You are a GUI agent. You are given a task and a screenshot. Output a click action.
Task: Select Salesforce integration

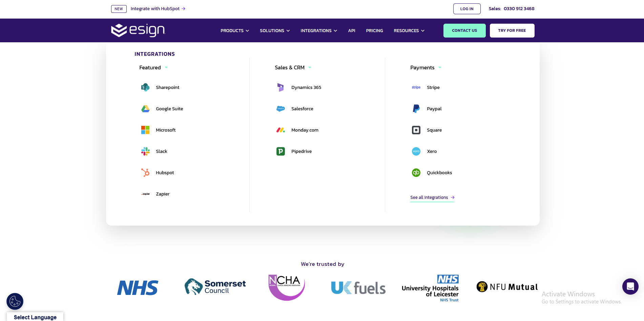click(x=302, y=109)
